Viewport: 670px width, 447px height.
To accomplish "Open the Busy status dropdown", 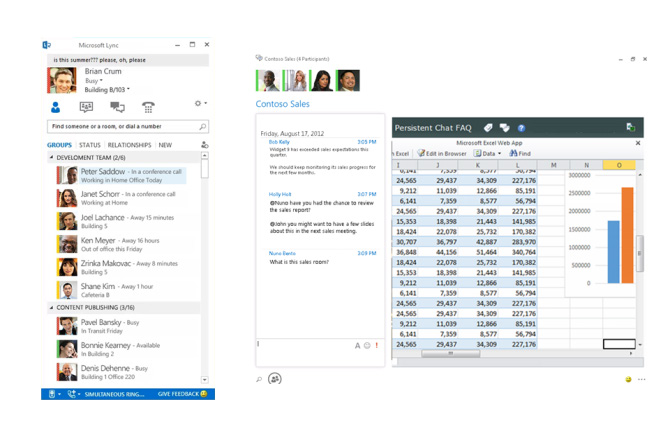I will click(93, 81).
